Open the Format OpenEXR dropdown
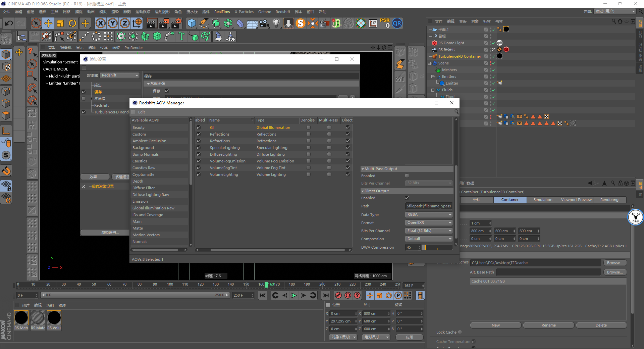 [429, 223]
